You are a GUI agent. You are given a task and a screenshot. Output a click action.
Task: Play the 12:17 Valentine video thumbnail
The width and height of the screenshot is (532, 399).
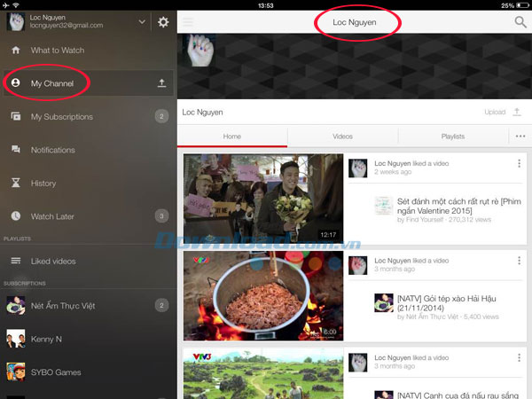pos(263,199)
